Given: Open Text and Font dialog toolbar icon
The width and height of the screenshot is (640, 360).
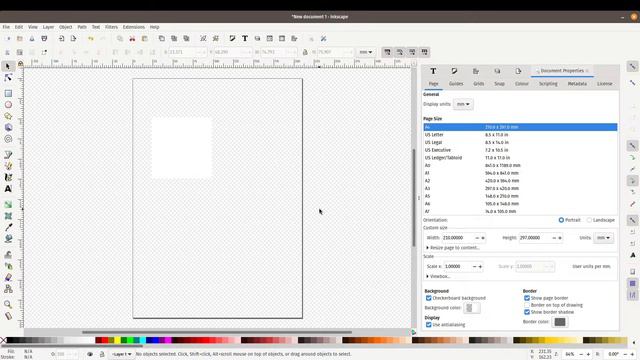Looking at the screenshot, I should 245,38.
